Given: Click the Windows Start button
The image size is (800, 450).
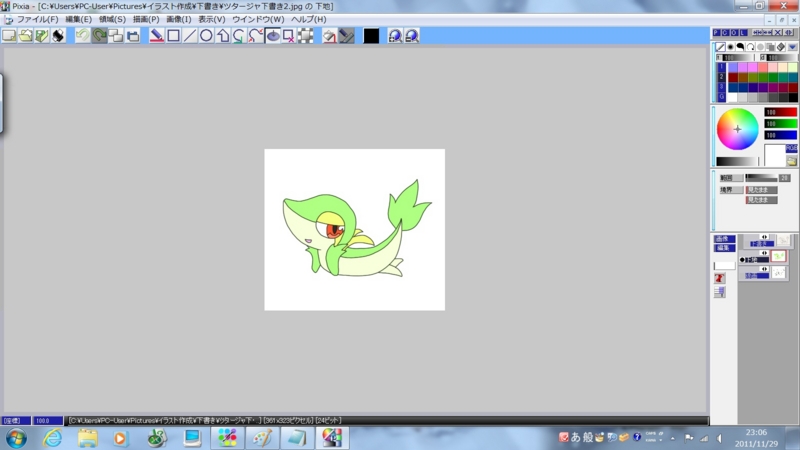Looking at the screenshot, I should [16, 438].
